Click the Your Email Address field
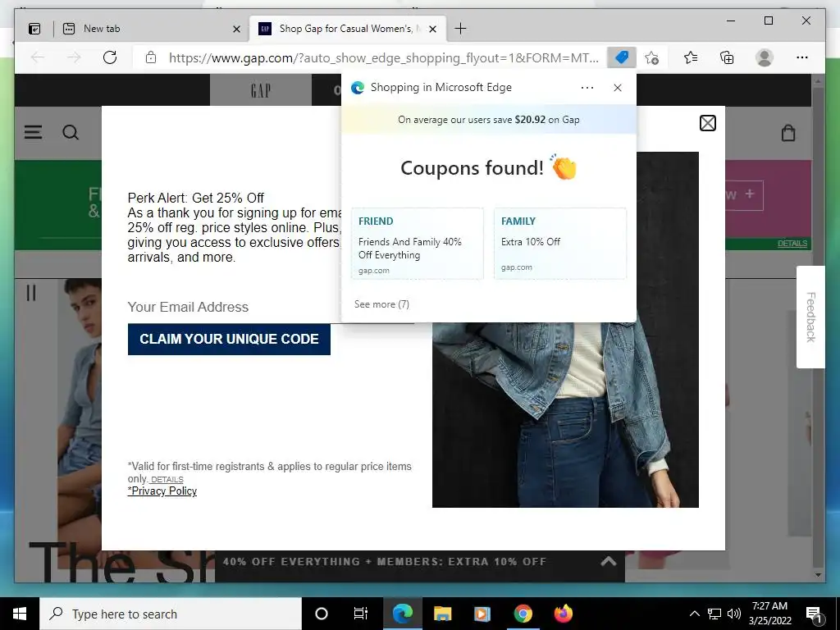 coord(234,307)
